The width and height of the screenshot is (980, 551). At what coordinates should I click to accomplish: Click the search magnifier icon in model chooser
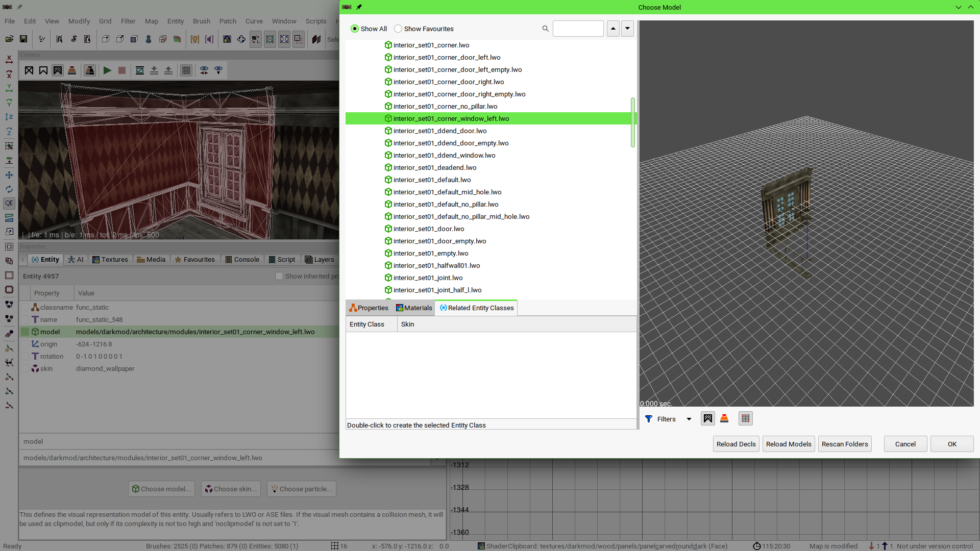click(546, 29)
